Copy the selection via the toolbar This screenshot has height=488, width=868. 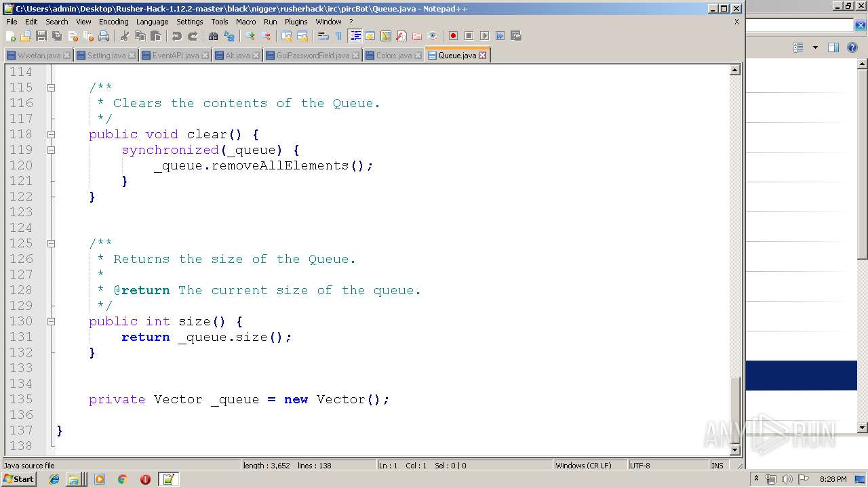(140, 36)
